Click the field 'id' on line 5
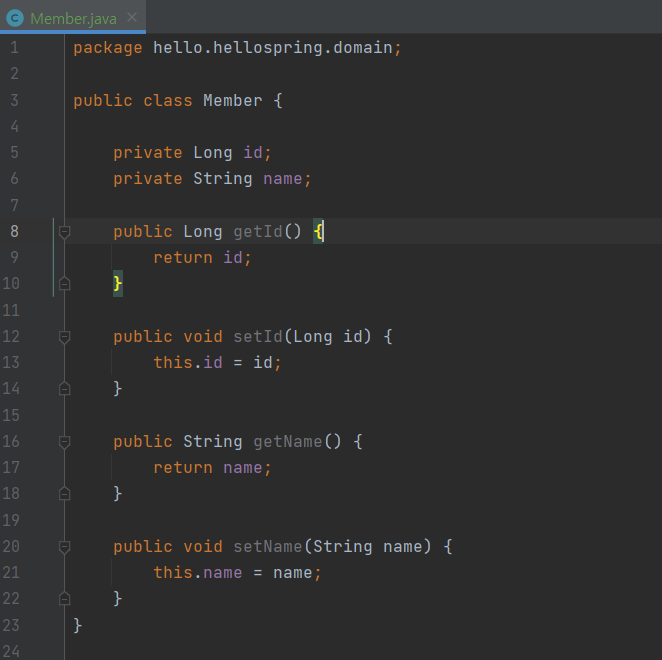The height and width of the screenshot is (660, 662). point(253,152)
